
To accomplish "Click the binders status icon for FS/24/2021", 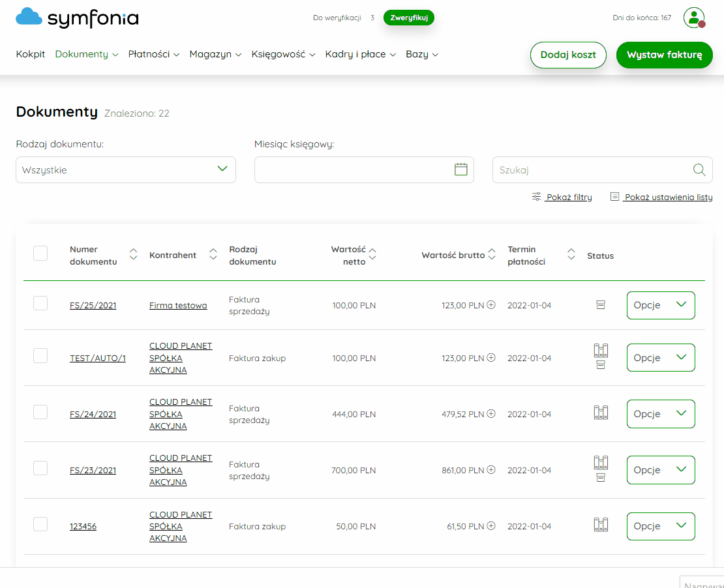I will point(600,412).
